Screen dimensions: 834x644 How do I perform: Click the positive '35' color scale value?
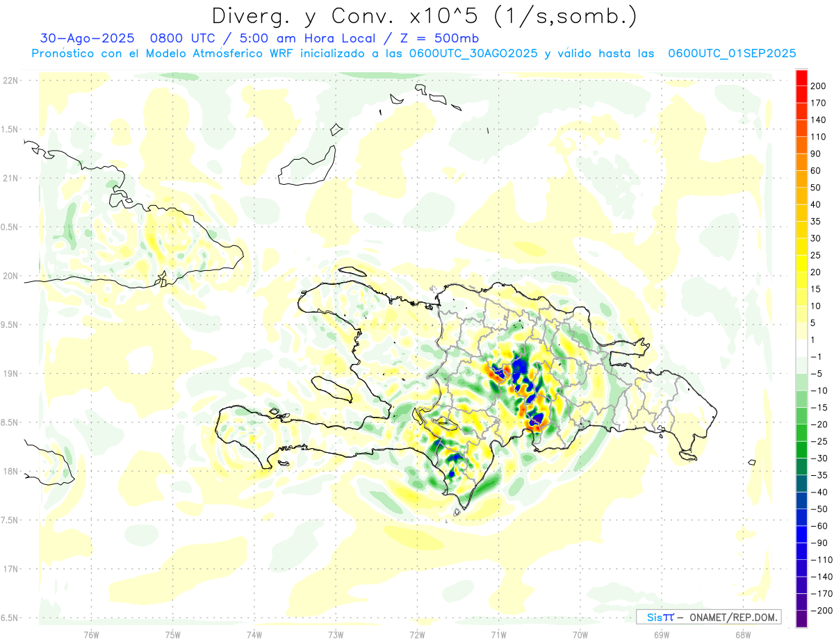click(x=817, y=221)
